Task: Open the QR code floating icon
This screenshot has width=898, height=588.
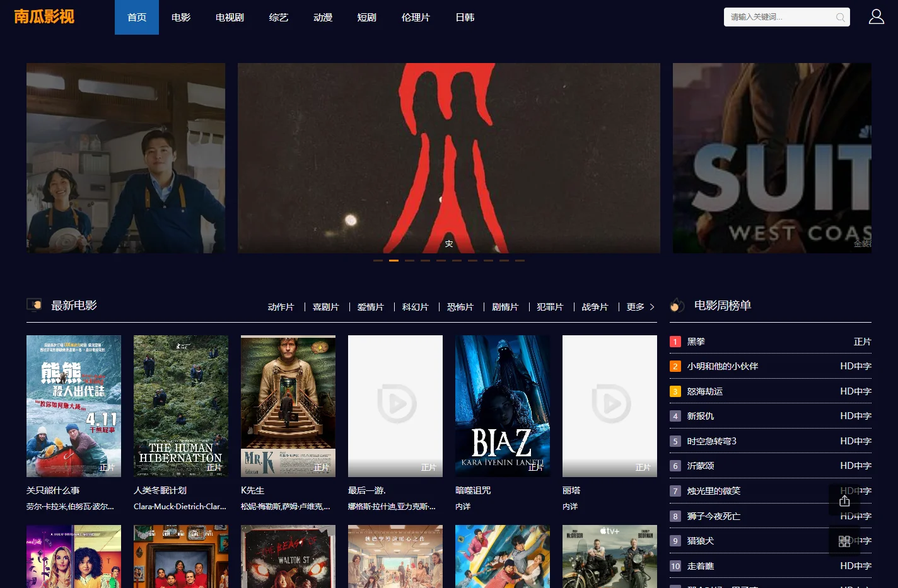Action: point(845,541)
